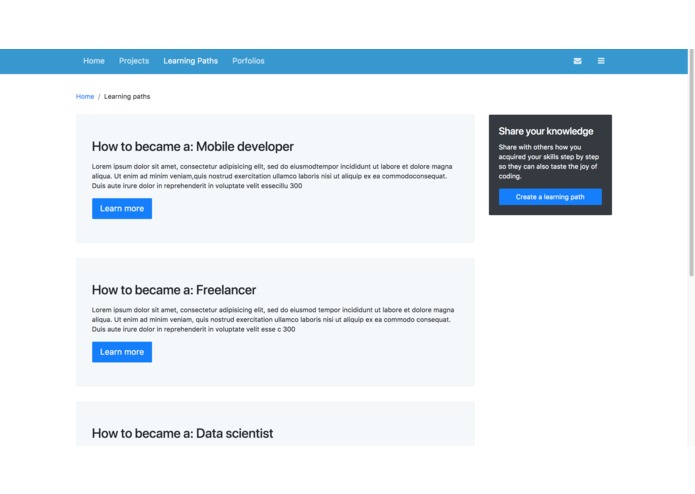Open Projects in the navbar
The width and height of the screenshot is (695, 494).
(134, 61)
